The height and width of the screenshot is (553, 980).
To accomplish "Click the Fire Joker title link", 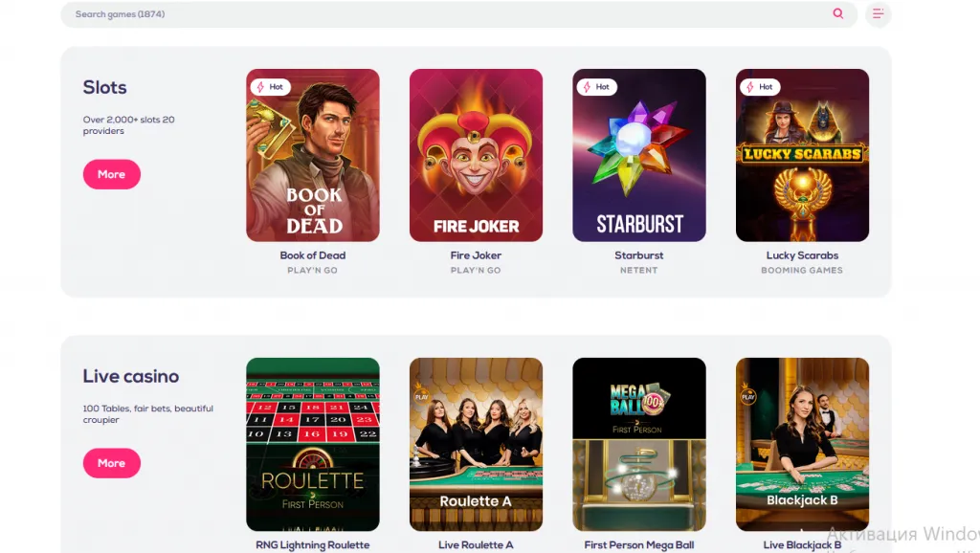I will coord(476,254).
